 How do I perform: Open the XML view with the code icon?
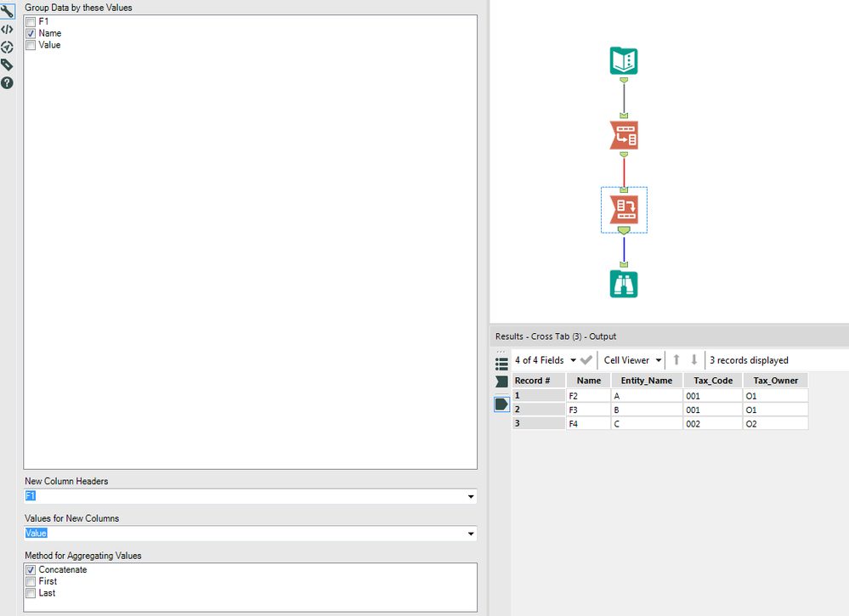(x=8, y=29)
